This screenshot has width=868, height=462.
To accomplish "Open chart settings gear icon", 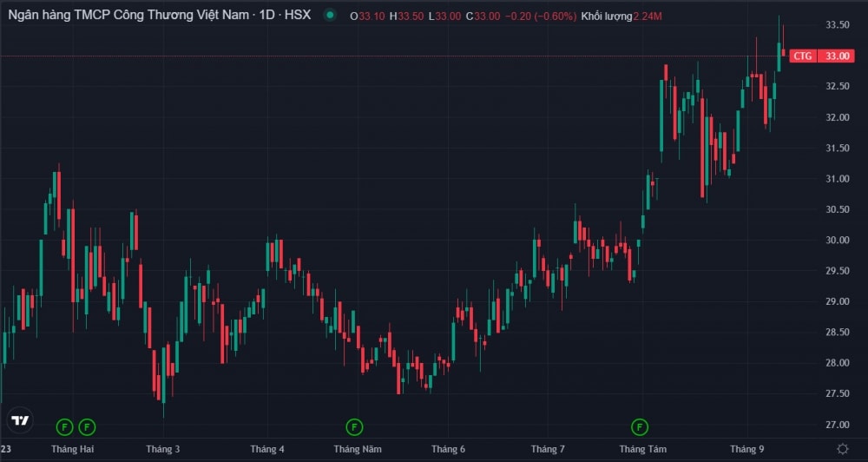I will tap(843, 449).
